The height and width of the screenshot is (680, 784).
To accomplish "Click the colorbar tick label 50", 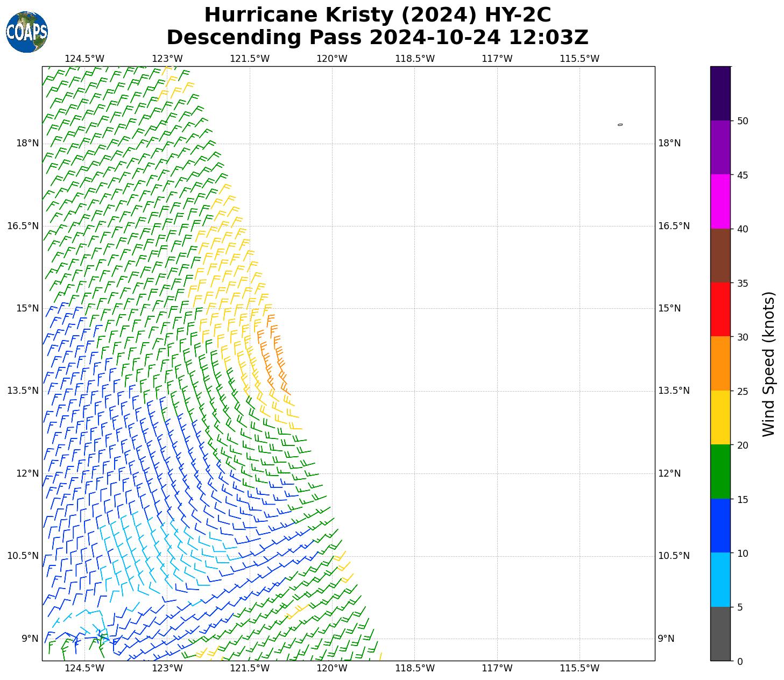I will 742,121.
